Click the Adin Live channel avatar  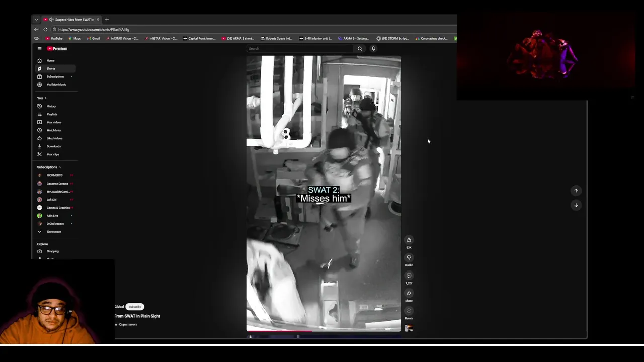click(x=39, y=216)
